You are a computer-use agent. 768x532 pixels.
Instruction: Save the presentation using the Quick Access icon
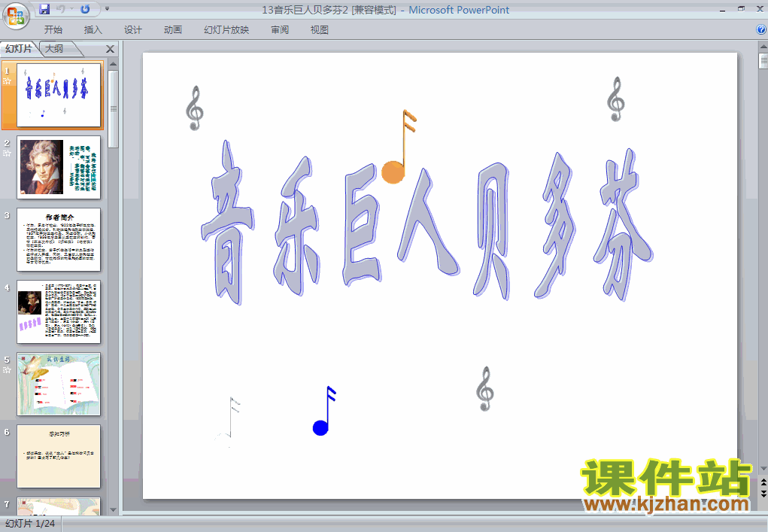tap(44, 9)
